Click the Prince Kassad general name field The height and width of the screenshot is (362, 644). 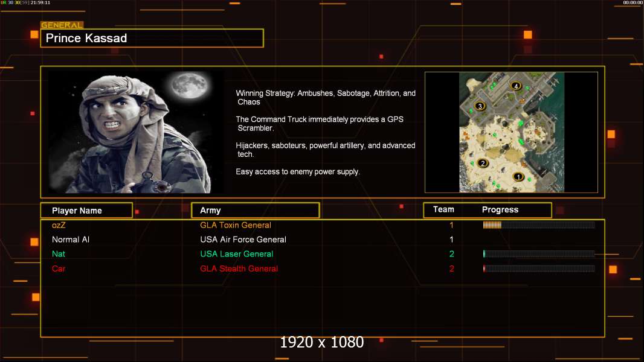point(152,38)
